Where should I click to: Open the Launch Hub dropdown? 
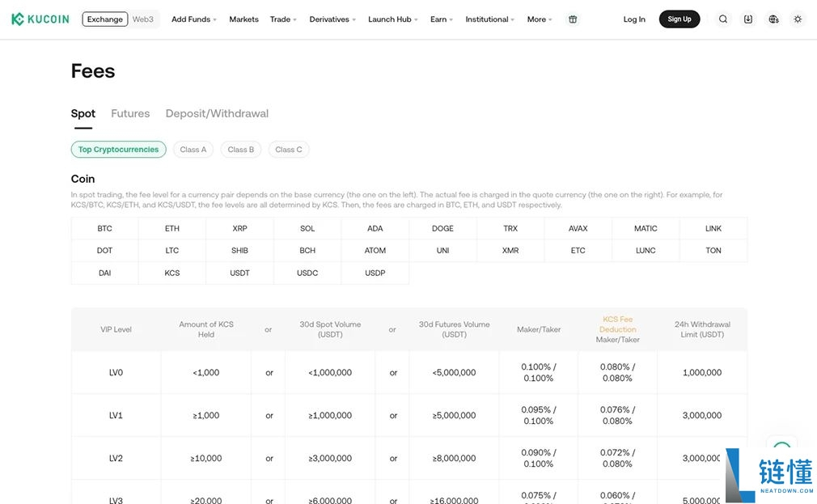click(392, 19)
